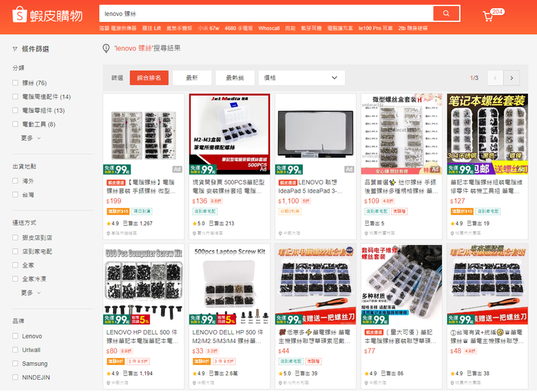Click suggested search le100 Pro 耳塞

[375, 28]
